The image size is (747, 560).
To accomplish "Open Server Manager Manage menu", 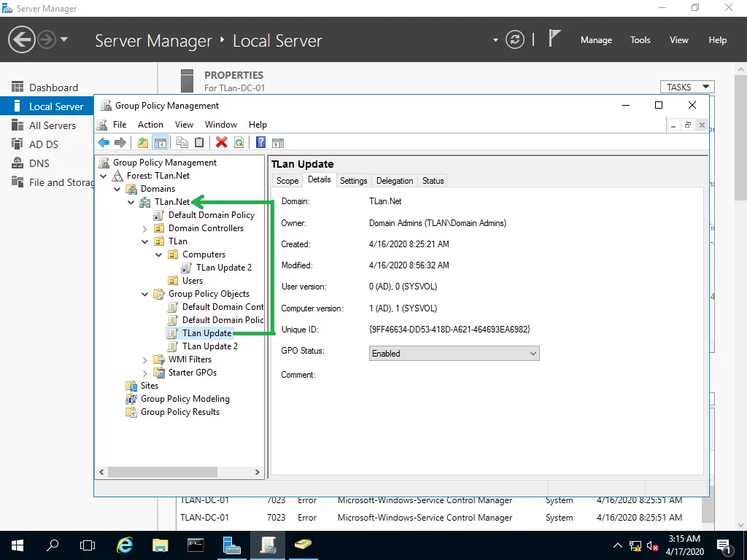I will [x=596, y=40].
